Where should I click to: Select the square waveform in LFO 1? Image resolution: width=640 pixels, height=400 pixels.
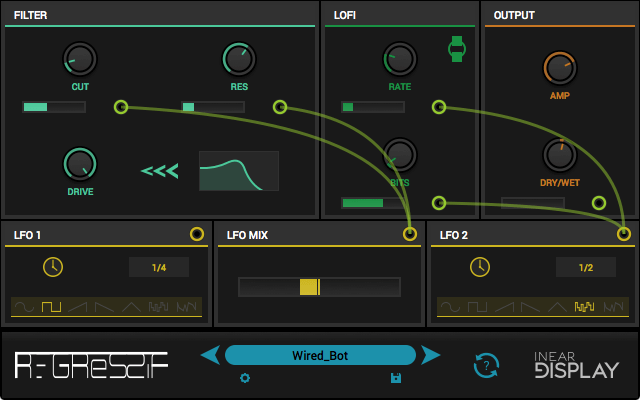50,307
